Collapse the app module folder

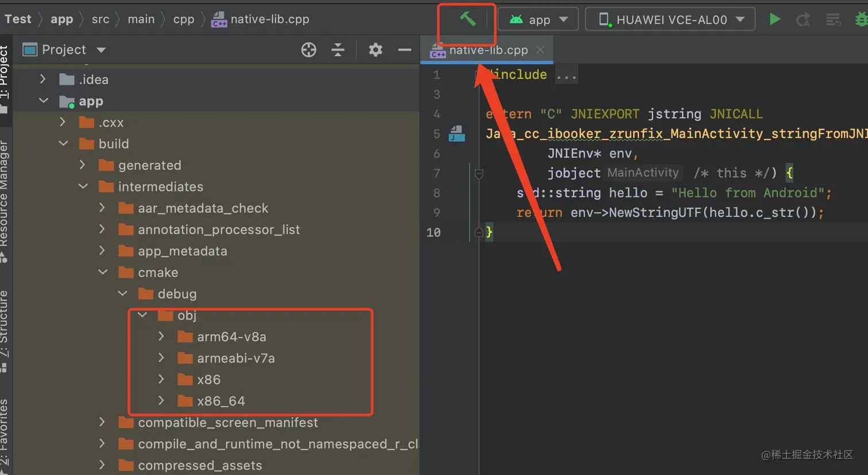[x=44, y=100]
